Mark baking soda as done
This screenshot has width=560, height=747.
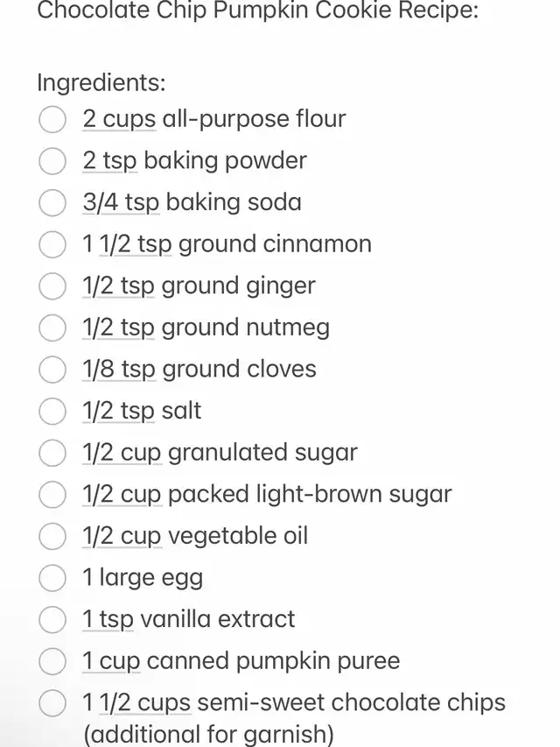coord(52,203)
